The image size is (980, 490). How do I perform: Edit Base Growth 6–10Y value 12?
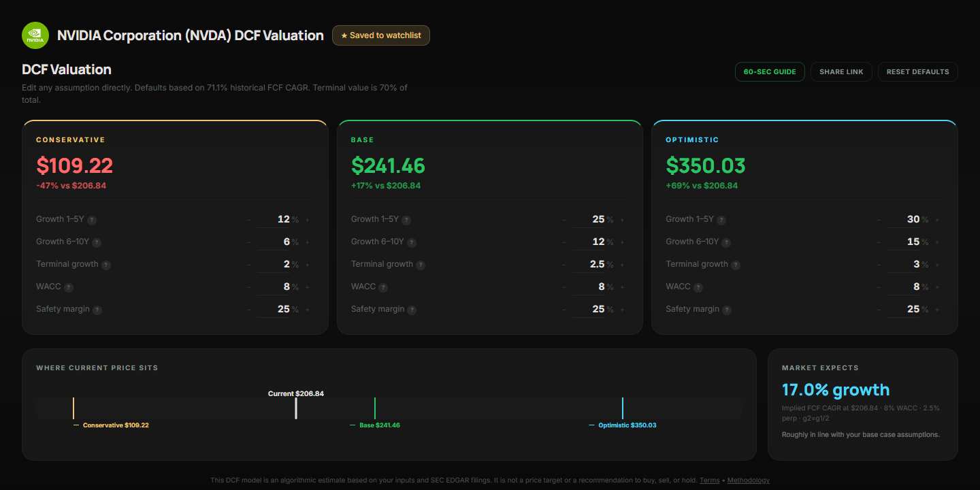pyautogui.click(x=589, y=242)
